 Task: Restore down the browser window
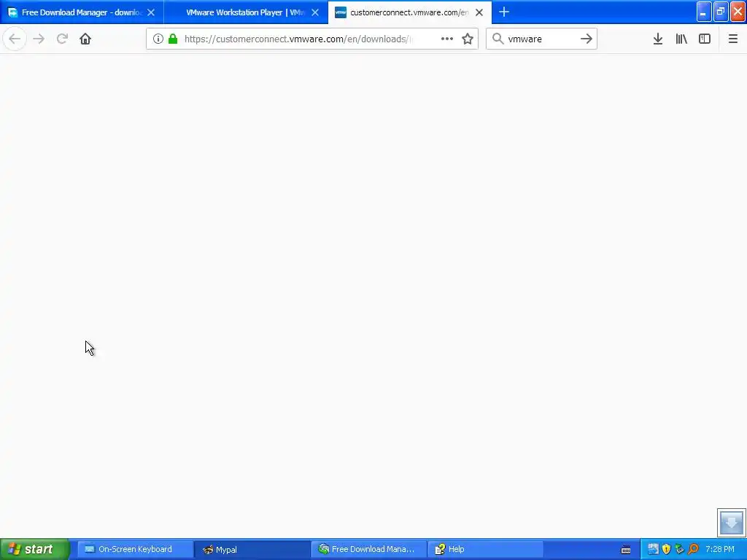click(x=721, y=12)
